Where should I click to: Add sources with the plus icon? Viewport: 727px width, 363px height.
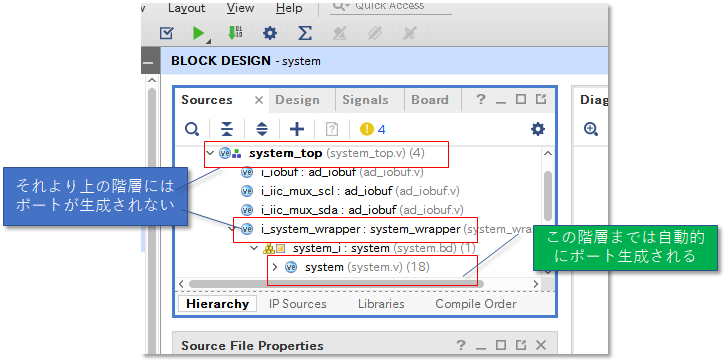[297, 129]
